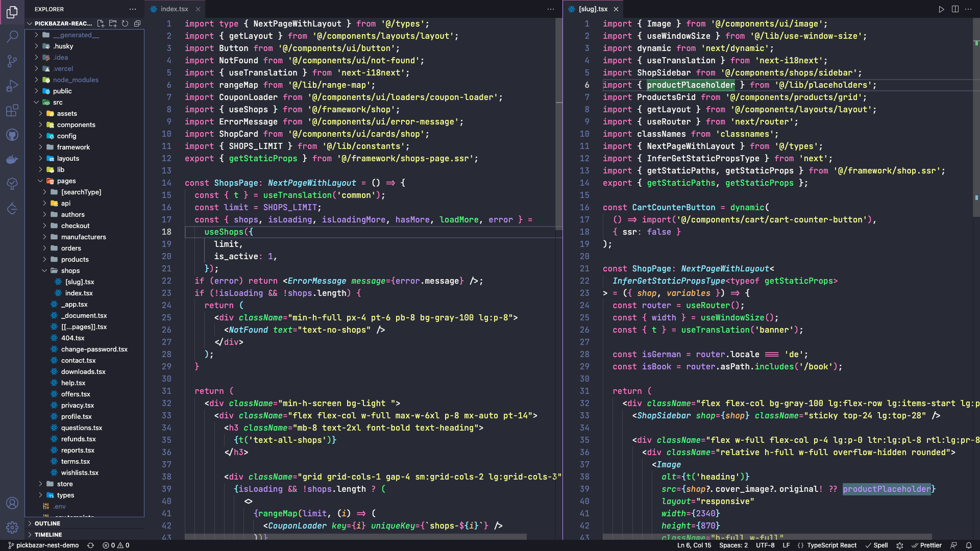The image size is (980, 551).
Task: Click TypeScript React language mode
Action: 831,545
